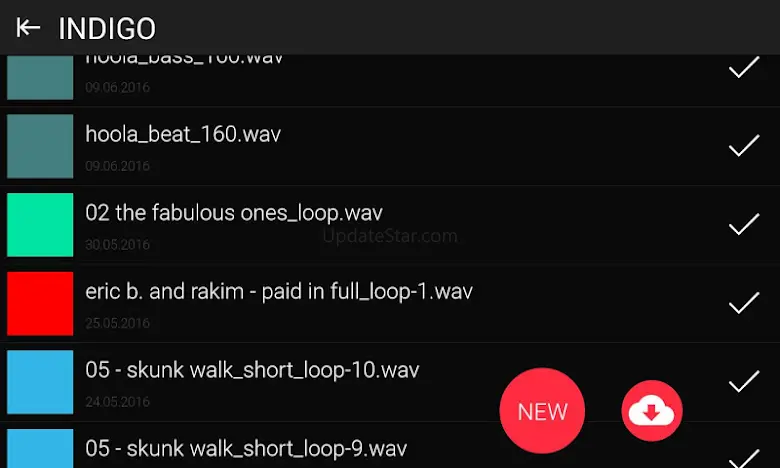Toggle checkmark for skunk walk_short_loop-10.wav
Screen dimensions: 780x468
pos(744,381)
